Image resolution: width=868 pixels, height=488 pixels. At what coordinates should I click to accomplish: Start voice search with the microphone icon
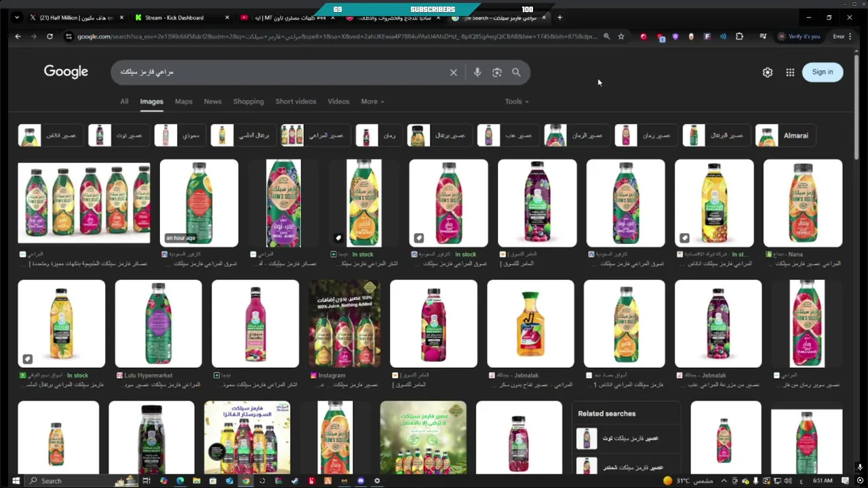pos(477,73)
